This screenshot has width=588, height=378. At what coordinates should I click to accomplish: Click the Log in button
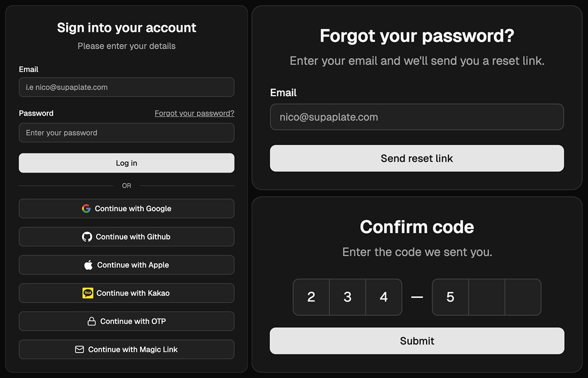pyautogui.click(x=127, y=163)
